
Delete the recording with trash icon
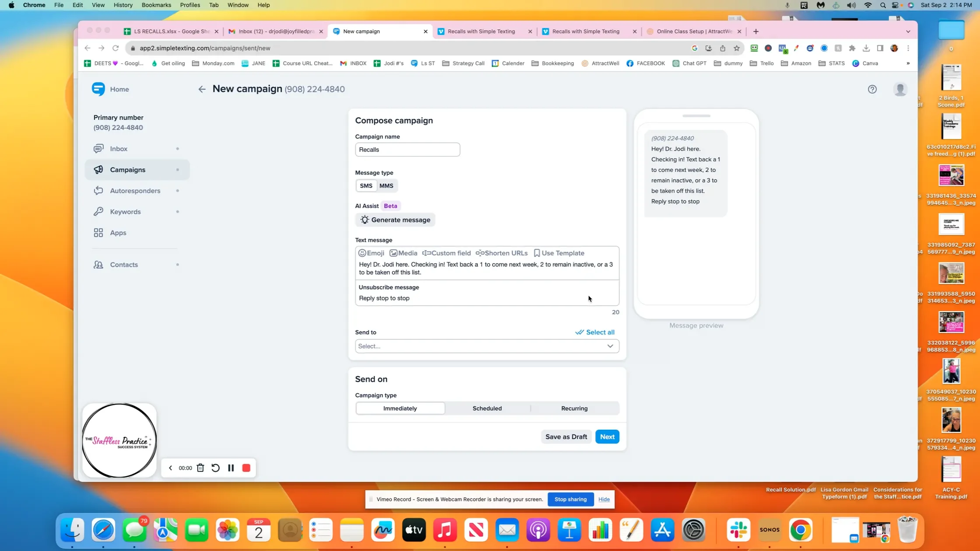point(200,468)
